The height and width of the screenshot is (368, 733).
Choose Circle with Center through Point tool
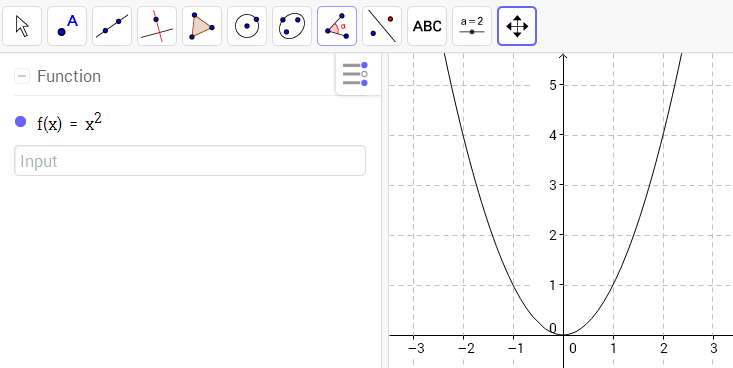[247, 26]
